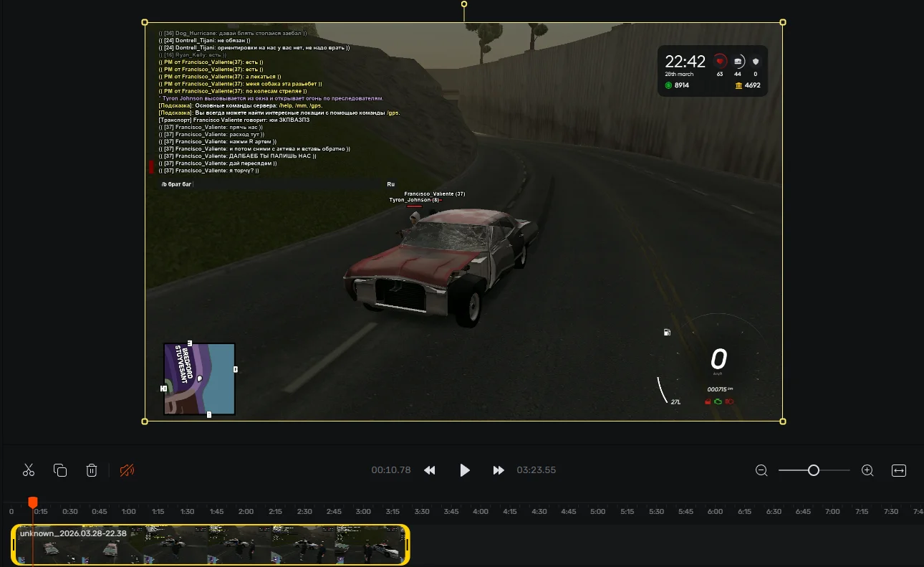Click the right trim handle of the clip
Screen dimensions: 924x567
[x=406, y=545]
